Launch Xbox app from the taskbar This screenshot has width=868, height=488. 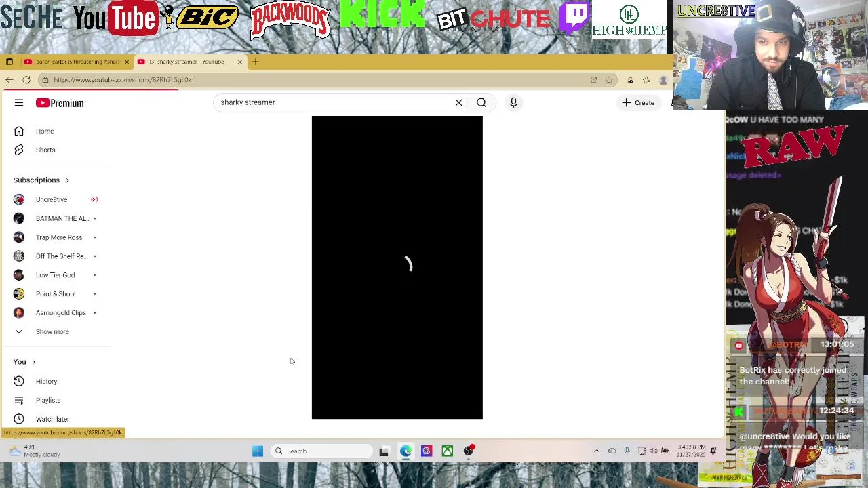point(448,451)
